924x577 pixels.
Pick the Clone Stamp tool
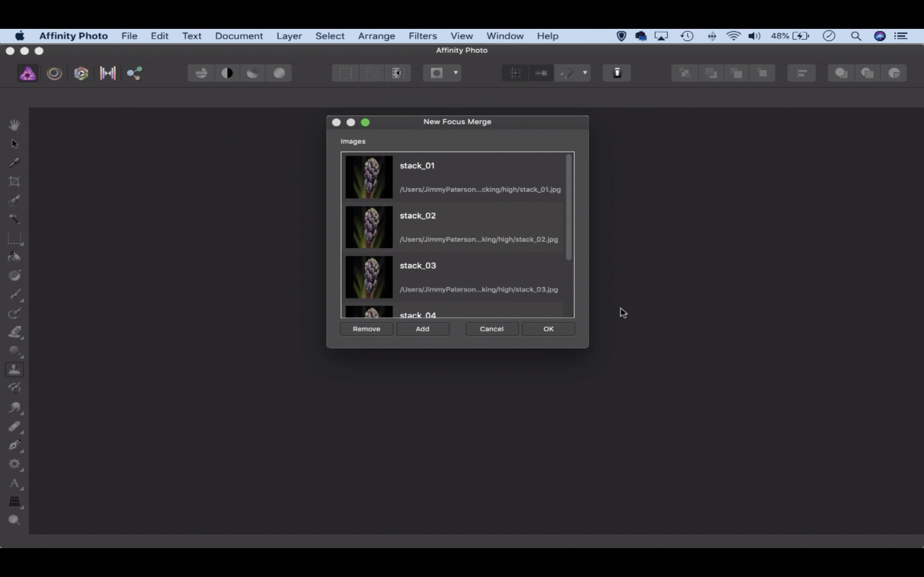pos(14,369)
